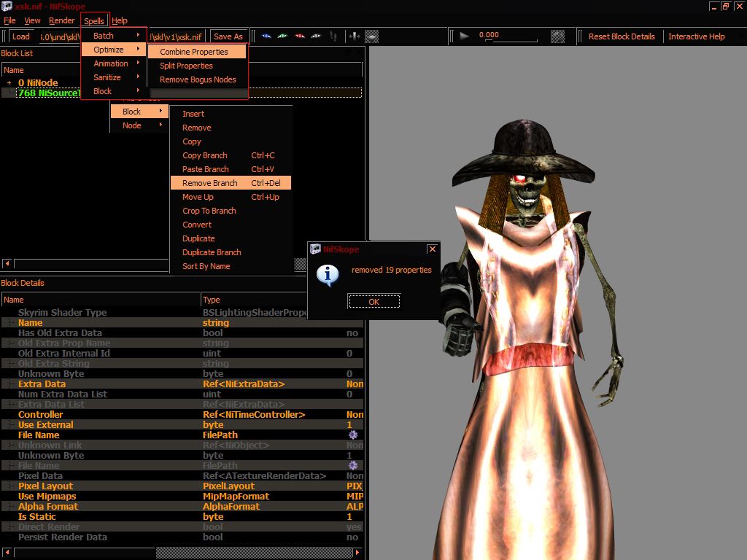Click the flip/mirror arrows toolbar icon

click(354, 36)
